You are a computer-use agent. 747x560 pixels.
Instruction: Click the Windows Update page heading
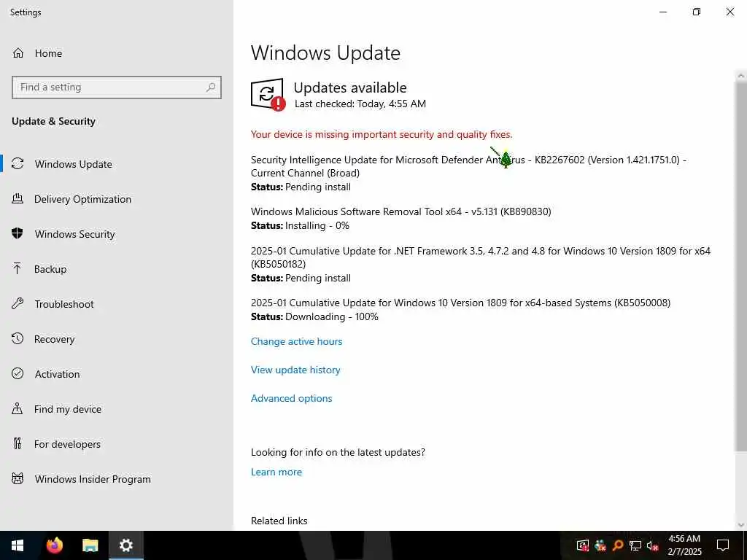(325, 52)
